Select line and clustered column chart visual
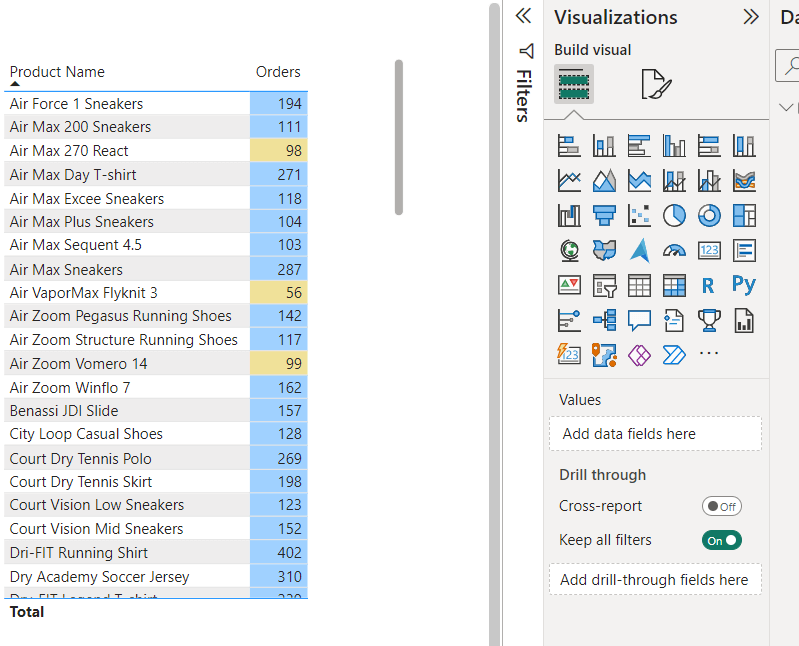This screenshot has height=646, width=799. pyautogui.click(x=709, y=180)
